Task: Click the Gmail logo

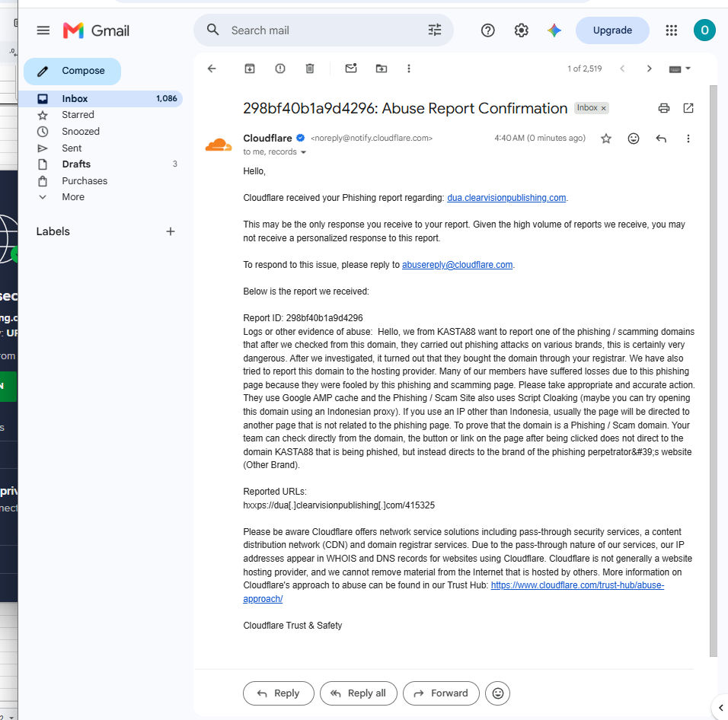Action: (96, 30)
